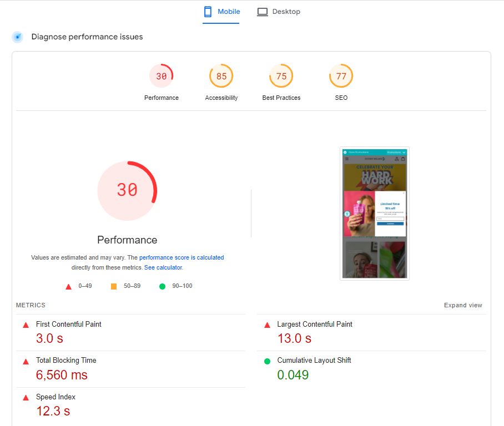The width and height of the screenshot is (504, 426).
Task: Click the red triangle beside Total Blocking Time
Action: click(26, 361)
